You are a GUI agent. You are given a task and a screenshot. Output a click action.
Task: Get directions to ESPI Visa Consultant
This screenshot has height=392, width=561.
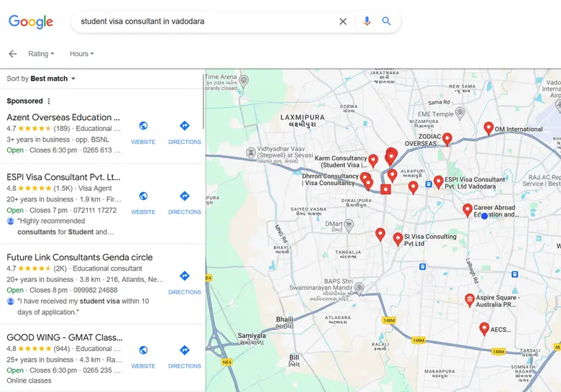pos(185,196)
